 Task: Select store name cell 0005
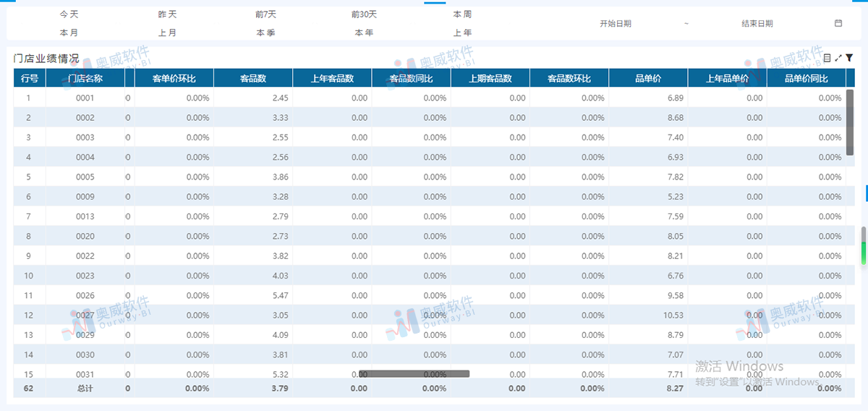click(x=85, y=177)
